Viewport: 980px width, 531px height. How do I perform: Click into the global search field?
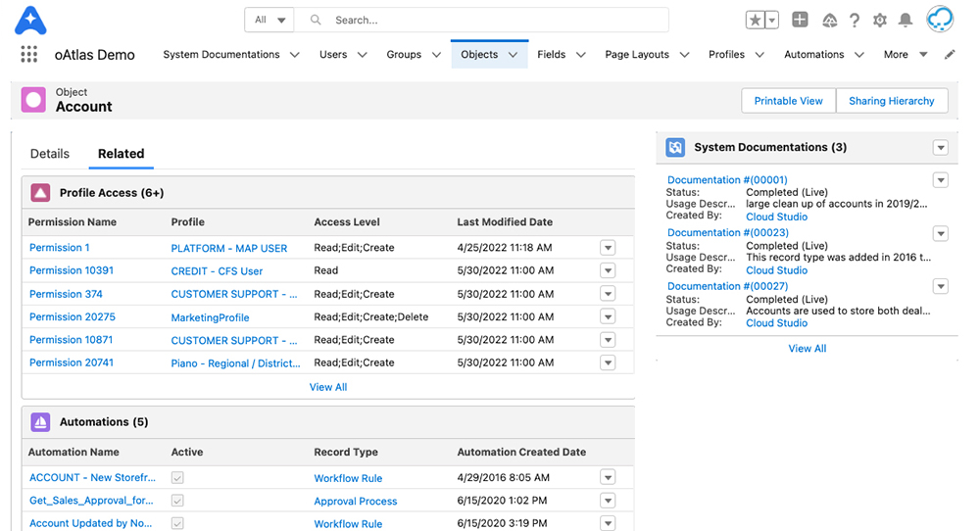click(490, 20)
